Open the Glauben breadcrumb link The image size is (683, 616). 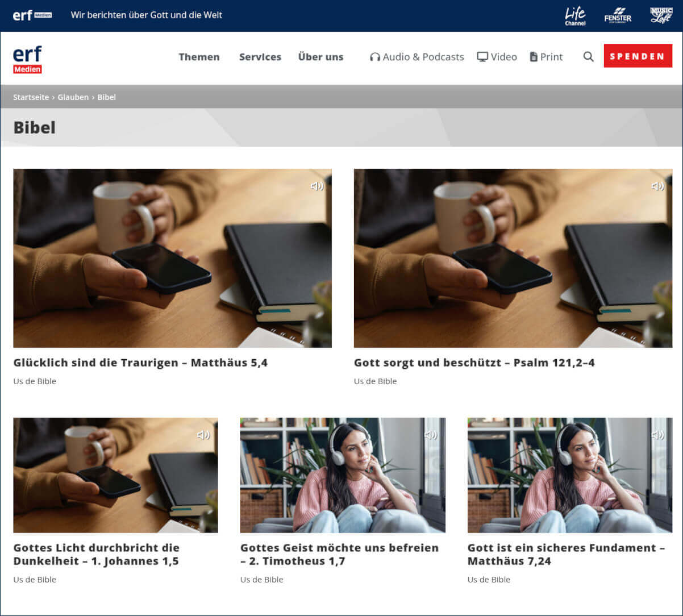[x=73, y=97]
